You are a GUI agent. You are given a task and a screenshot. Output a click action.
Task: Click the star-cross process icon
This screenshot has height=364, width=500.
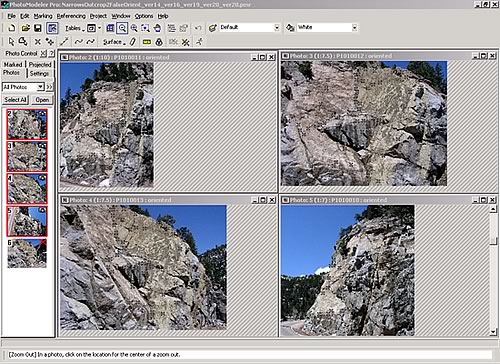185,42
